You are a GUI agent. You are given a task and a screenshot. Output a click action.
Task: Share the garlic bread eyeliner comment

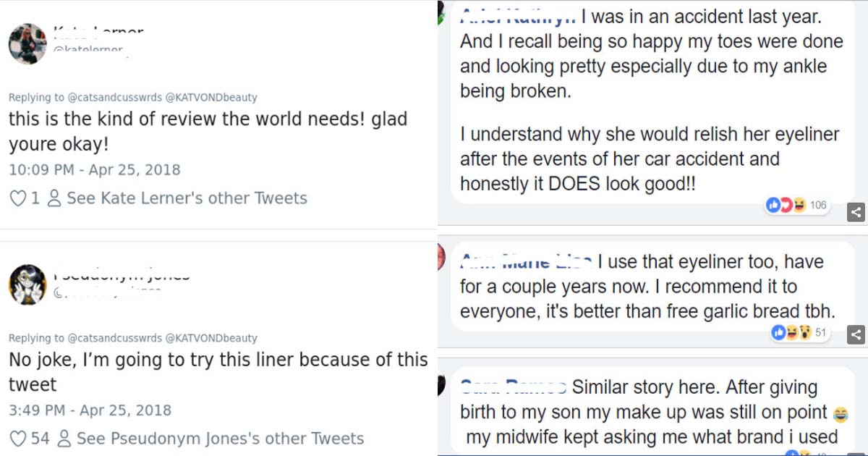coord(856,334)
